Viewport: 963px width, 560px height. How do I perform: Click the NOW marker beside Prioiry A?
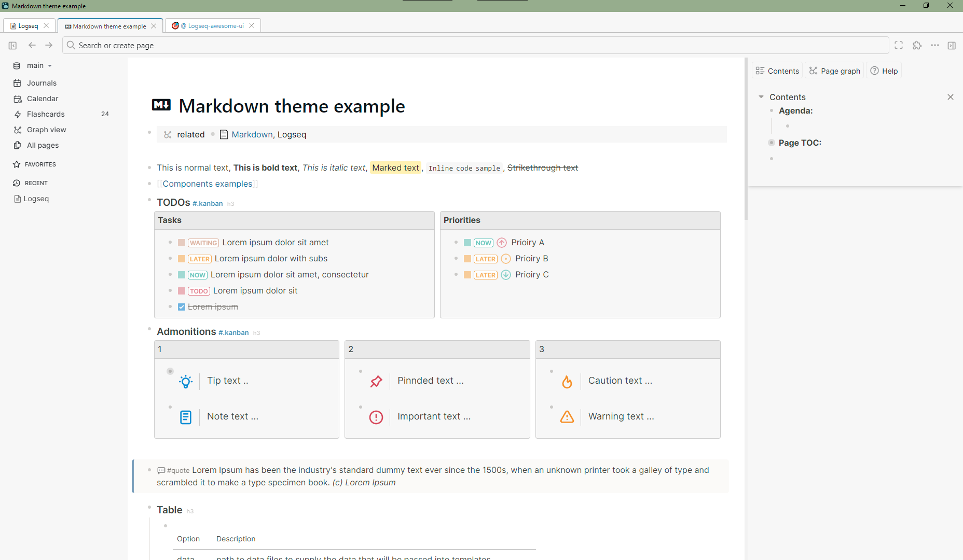(x=484, y=243)
